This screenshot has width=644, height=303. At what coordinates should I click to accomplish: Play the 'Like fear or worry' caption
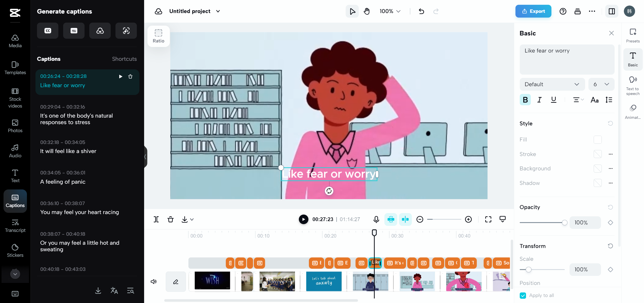click(120, 77)
